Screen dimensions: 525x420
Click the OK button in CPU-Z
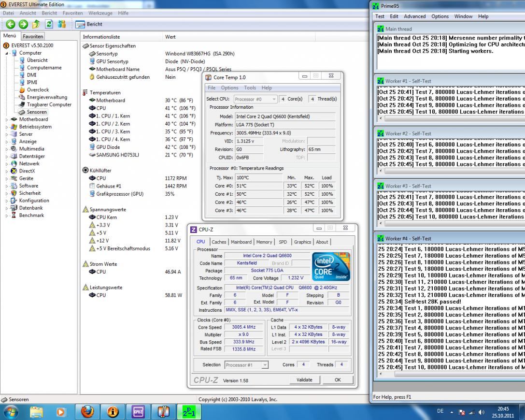(x=337, y=380)
